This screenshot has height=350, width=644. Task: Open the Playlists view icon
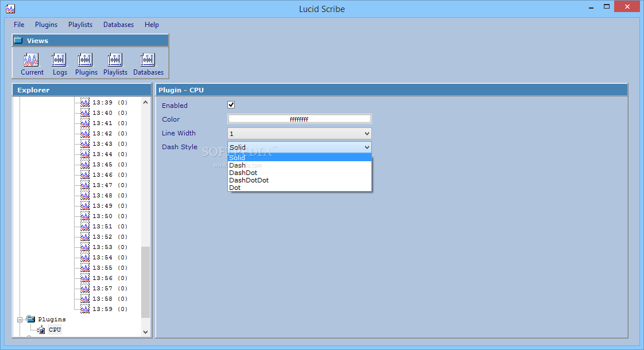tap(115, 60)
